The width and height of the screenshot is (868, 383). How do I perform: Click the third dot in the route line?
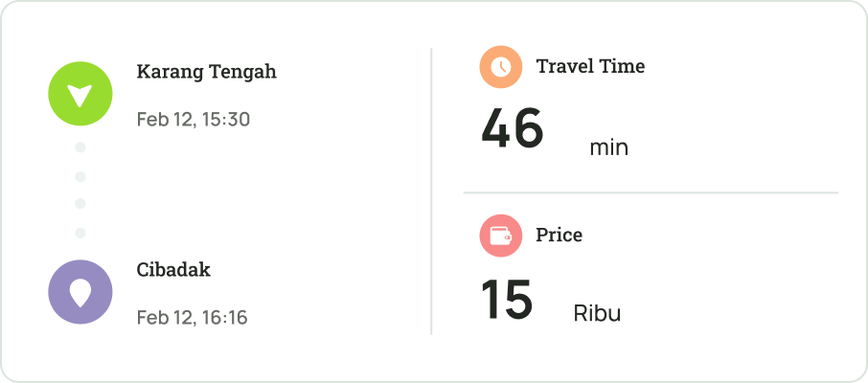[80, 204]
